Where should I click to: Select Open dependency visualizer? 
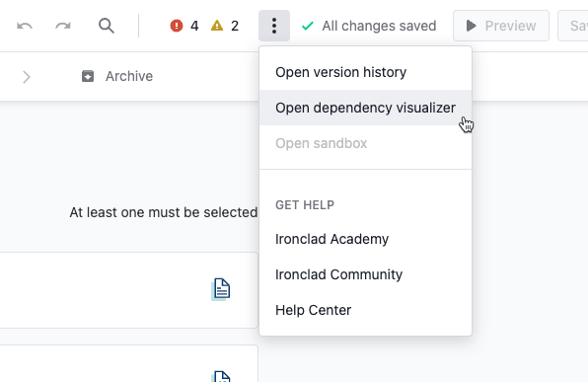tap(365, 108)
